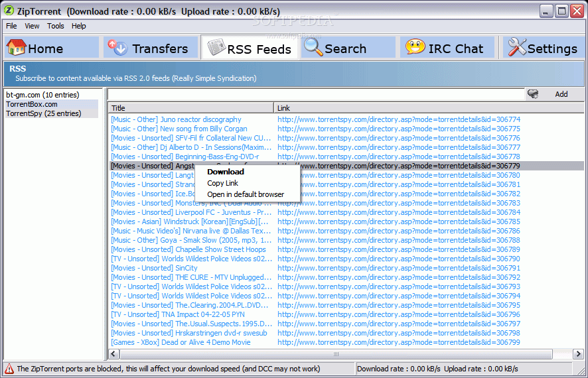Click the RSS Feeds newspaper icon

point(217,48)
